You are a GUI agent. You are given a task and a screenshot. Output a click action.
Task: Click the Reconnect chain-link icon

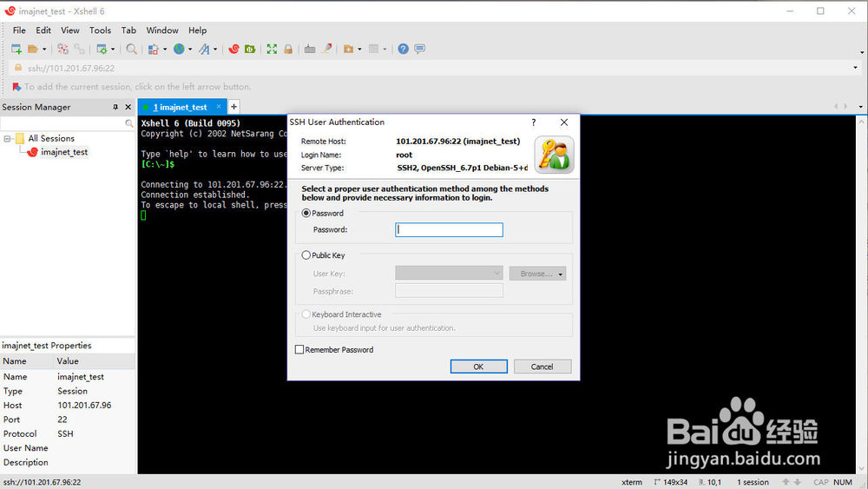tap(79, 50)
